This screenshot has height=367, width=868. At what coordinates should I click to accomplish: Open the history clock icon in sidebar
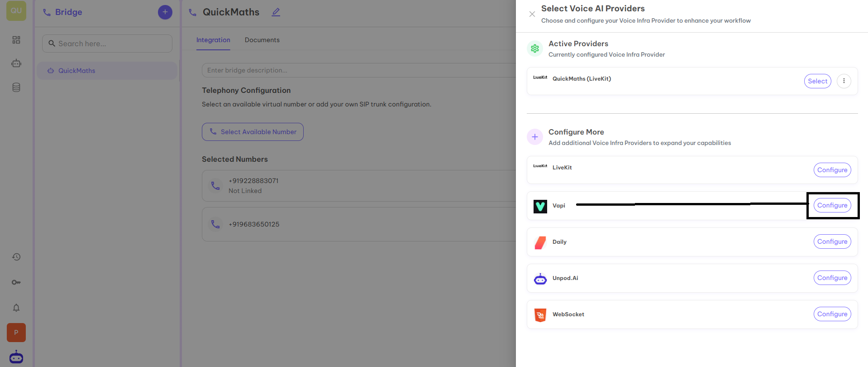(x=16, y=257)
